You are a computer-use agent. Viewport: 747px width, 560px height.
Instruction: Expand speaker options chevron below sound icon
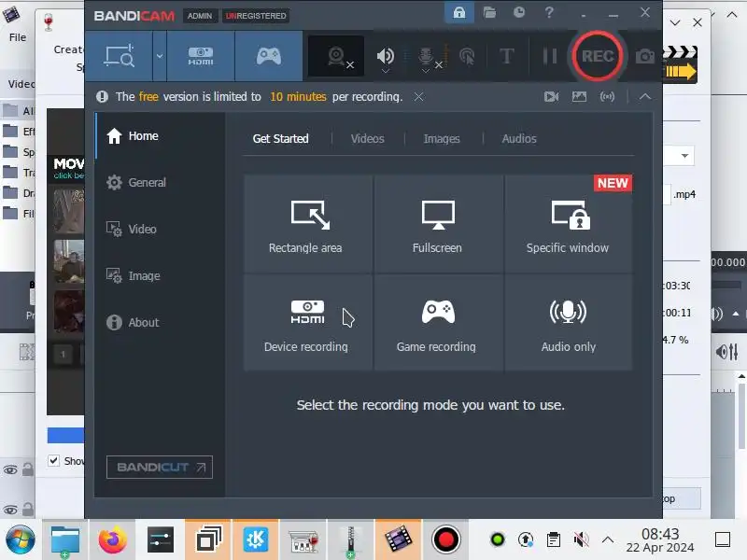386,71
